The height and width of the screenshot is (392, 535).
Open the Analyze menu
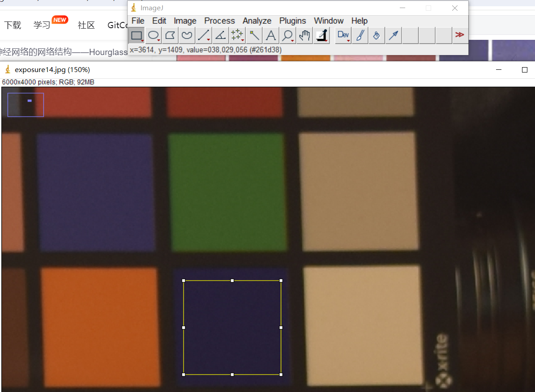coord(257,21)
